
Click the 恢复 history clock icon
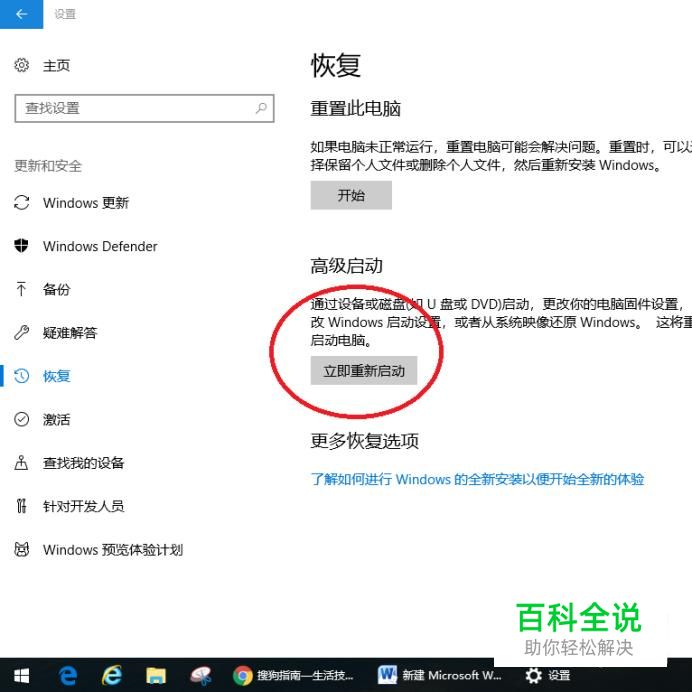click(x=21, y=376)
